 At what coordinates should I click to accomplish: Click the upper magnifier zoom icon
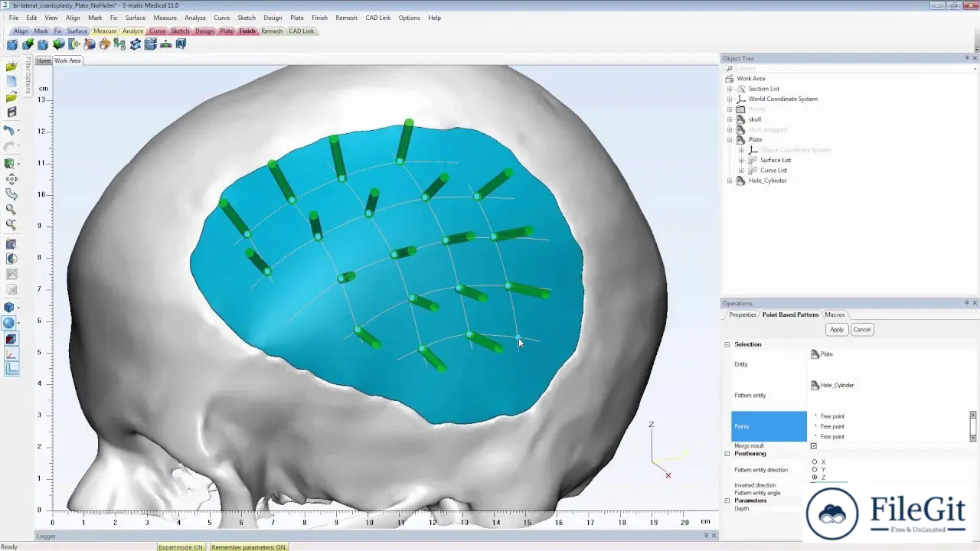(11, 210)
